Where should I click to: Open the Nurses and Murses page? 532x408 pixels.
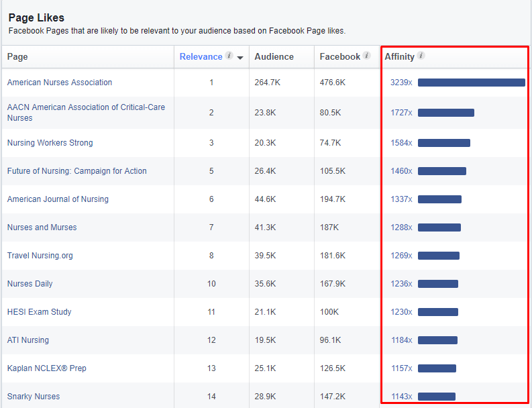point(42,227)
